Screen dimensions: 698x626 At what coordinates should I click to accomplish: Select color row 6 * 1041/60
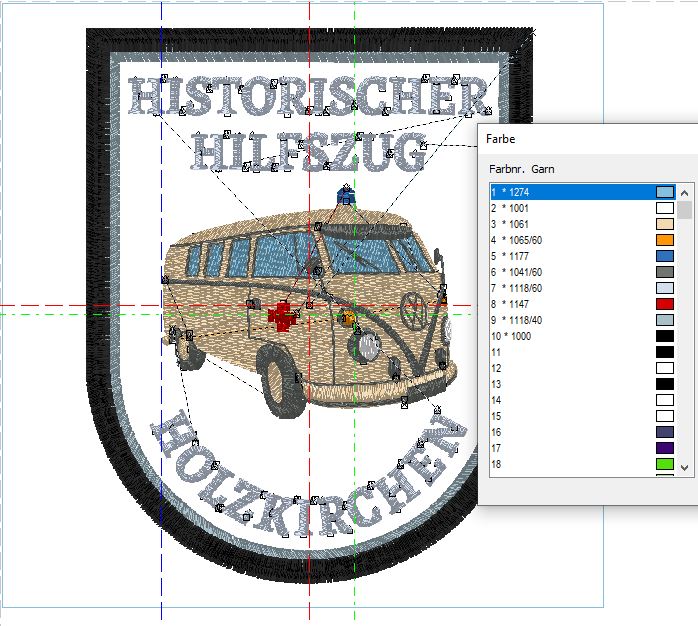coord(583,272)
